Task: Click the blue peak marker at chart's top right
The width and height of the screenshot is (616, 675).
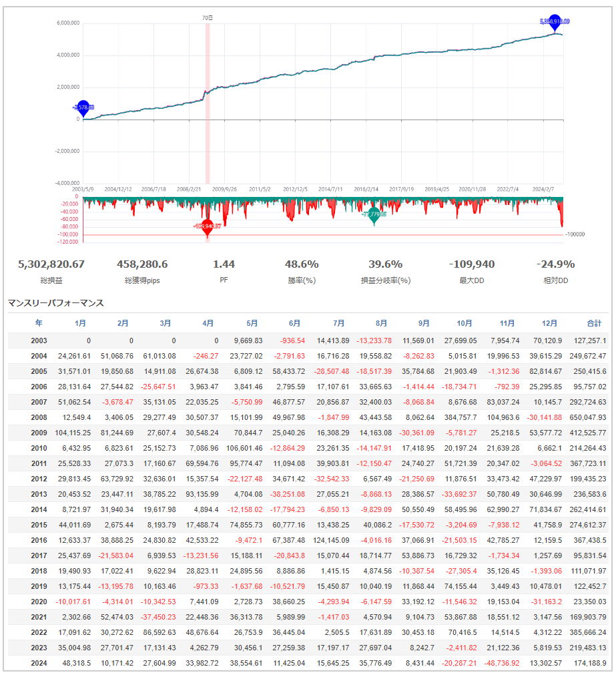Action: pos(554,22)
